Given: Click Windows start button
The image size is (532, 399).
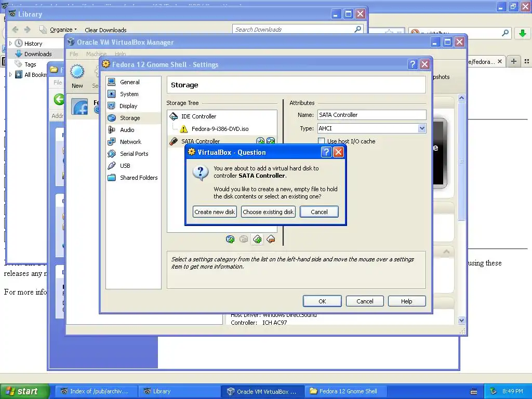Looking at the screenshot, I should [24, 391].
